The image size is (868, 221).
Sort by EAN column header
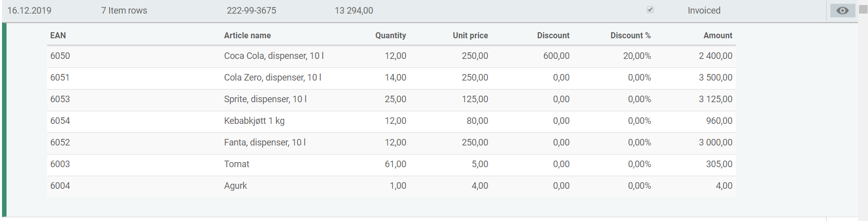[x=58, y=35]
